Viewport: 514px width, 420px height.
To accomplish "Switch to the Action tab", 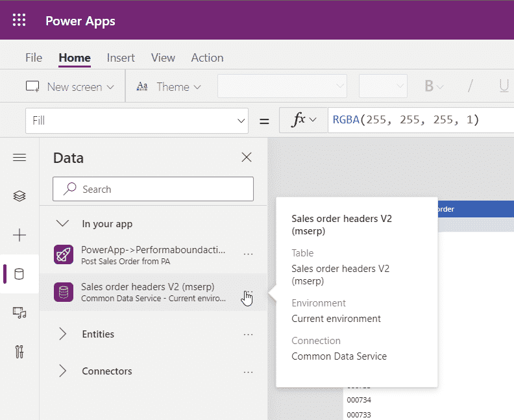I will coord(207,58).
